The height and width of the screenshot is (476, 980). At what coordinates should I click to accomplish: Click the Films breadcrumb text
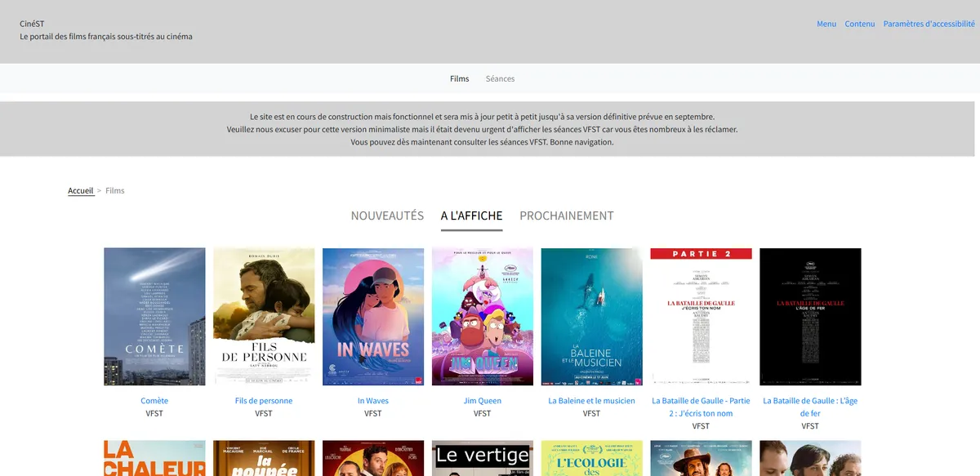click(115, 190)
